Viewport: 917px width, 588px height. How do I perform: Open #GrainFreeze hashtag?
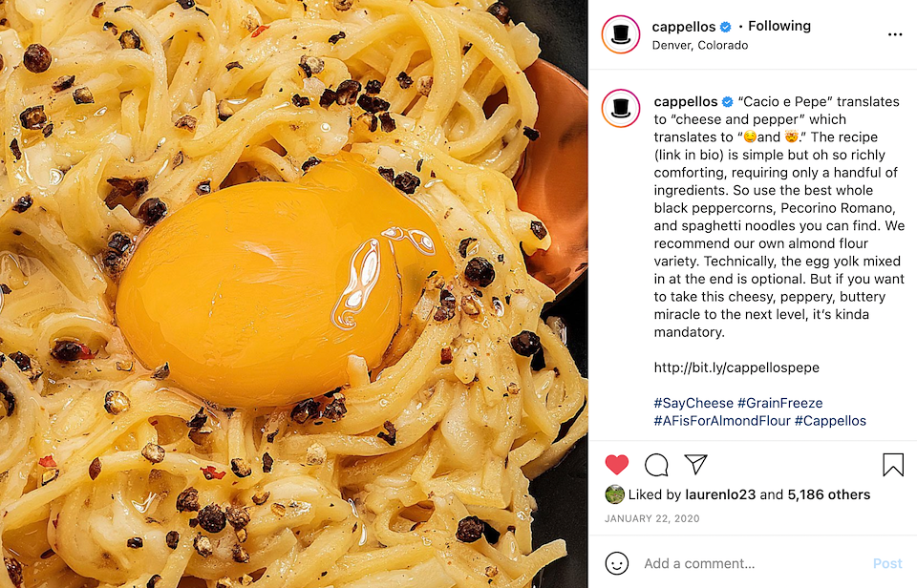(x=779, y=403)
